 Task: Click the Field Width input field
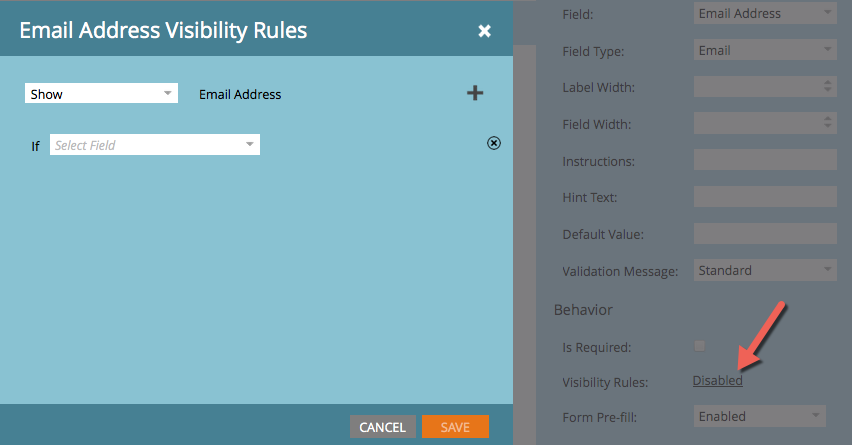(755, 123)
